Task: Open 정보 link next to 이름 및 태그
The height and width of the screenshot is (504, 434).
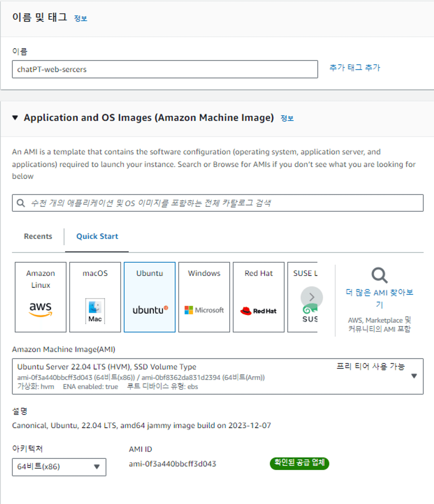Action: tap(81, 18)
